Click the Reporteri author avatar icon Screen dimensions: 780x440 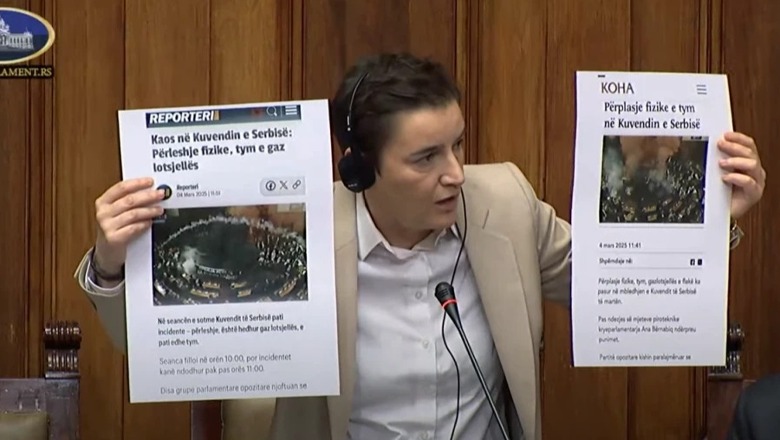pyautogui.click(x=164, y=191)
